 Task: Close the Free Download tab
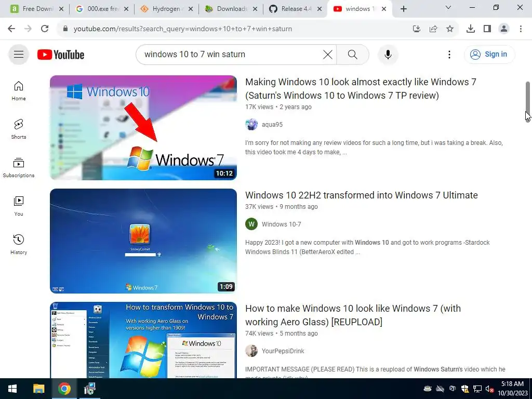tap(61, 9)
